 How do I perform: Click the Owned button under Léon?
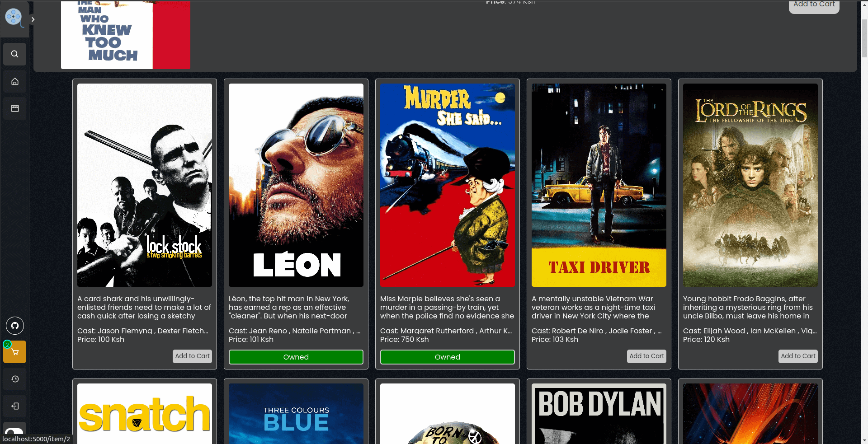click(x=296, y=357)
